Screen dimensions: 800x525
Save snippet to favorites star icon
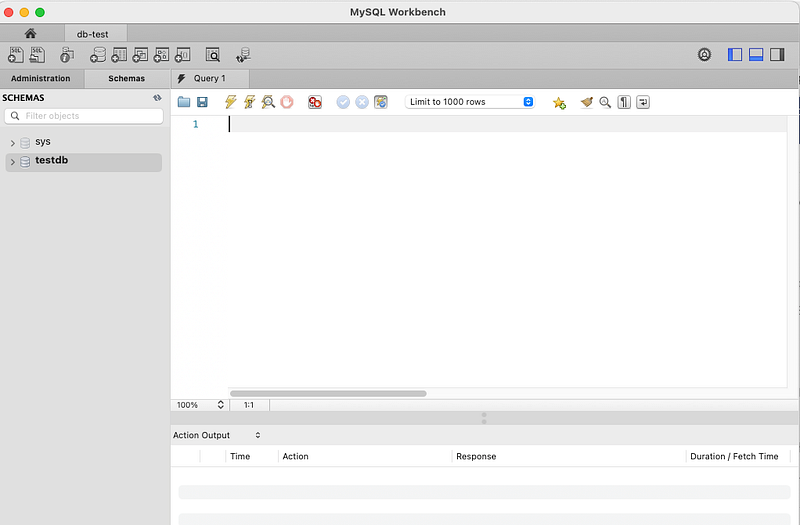559,103
